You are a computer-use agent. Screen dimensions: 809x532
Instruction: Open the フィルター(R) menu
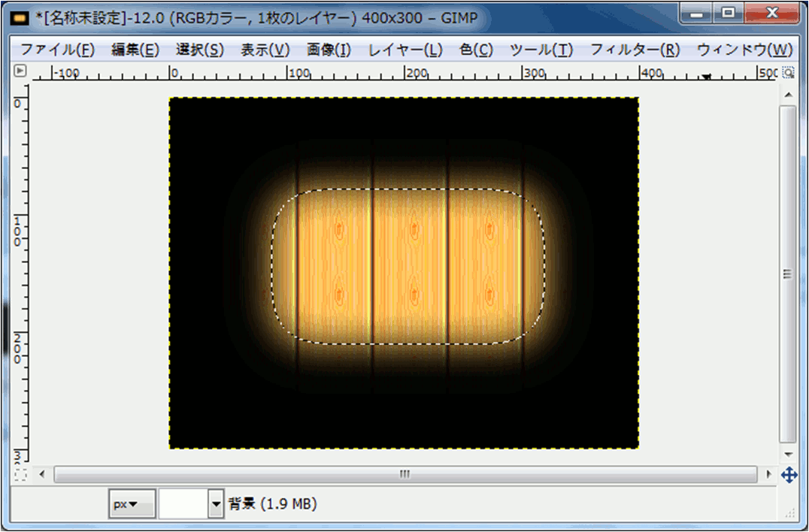click(x=635, y=50)
